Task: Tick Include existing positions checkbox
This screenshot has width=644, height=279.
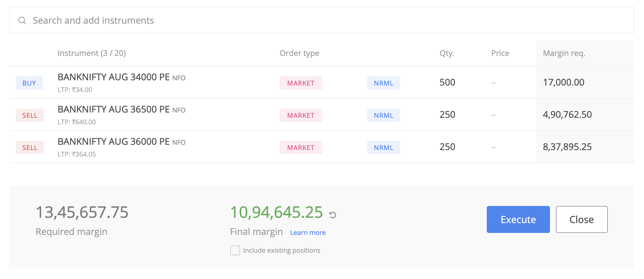Action: click(x=235, y=250)
